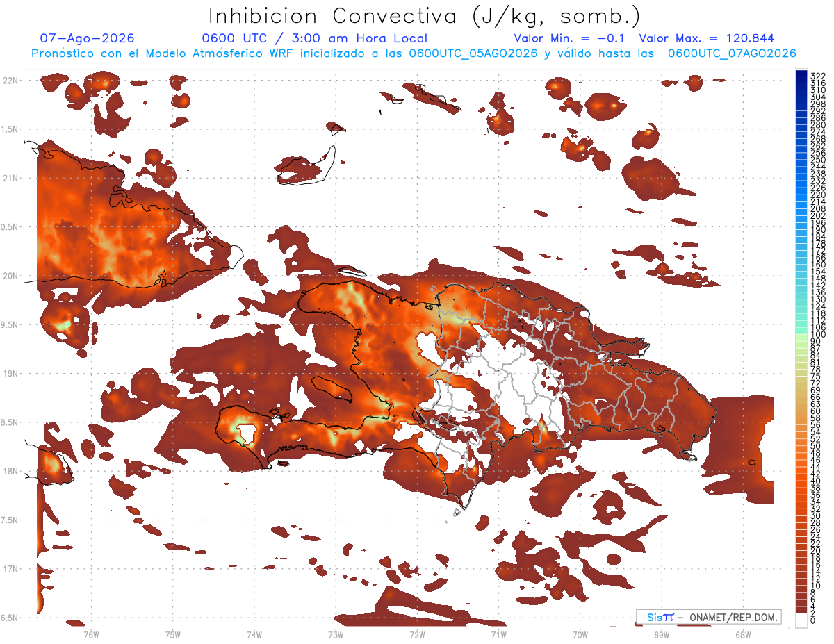Click the forecast date "07-Ago-2026"
The width and height of the screenshot is (834, 644).
pyautogui.click(x=88, y=38)
